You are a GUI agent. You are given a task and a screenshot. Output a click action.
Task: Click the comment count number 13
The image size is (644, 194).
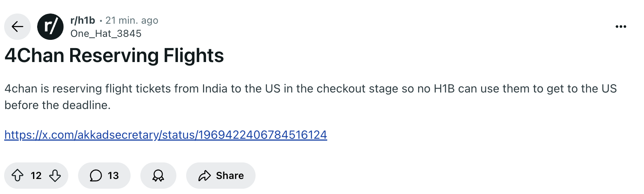point(113,176)
